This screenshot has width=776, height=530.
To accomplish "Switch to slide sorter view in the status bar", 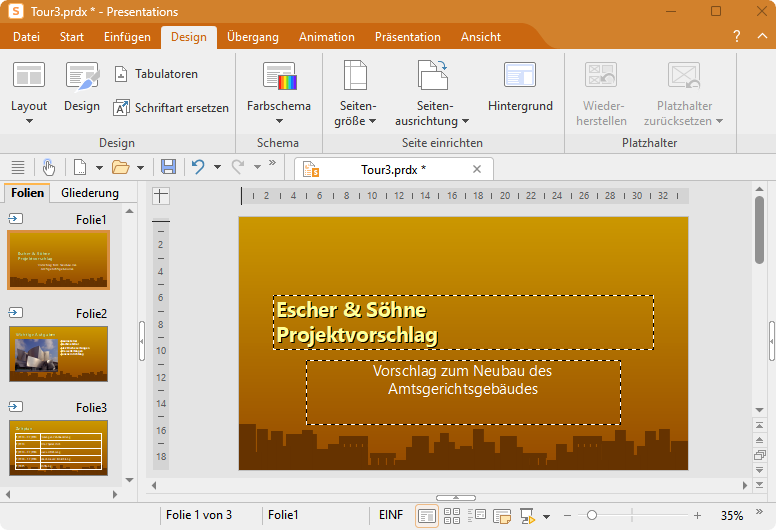I will pyautogui.click(x=452, y=516).
